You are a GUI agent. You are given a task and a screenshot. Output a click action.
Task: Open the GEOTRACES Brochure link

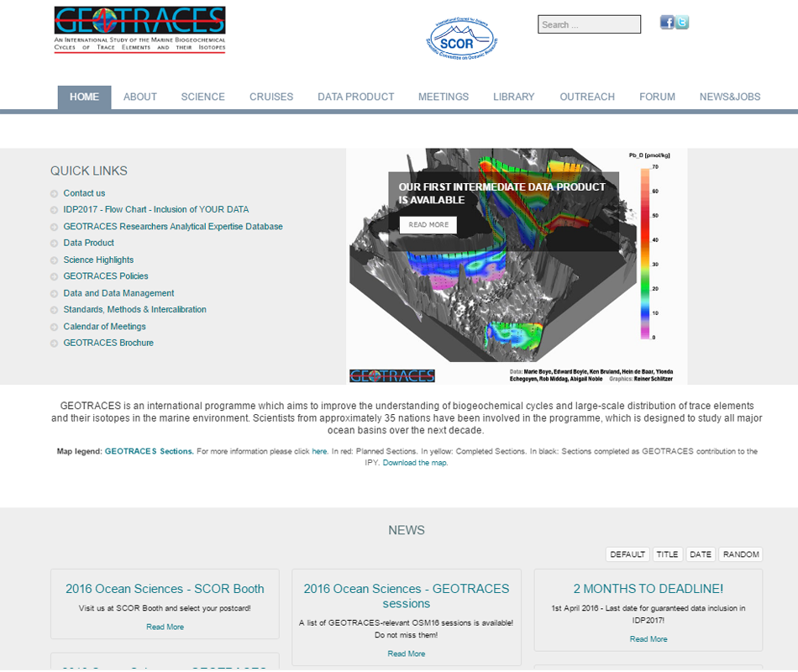click(108, 343)
